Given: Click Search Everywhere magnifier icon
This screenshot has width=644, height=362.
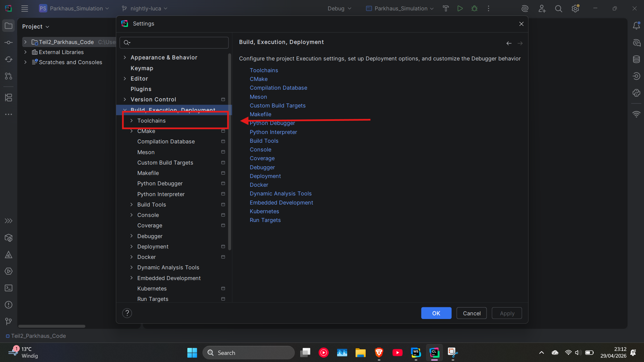Looking at the screenshot, I should pos(558,8).
